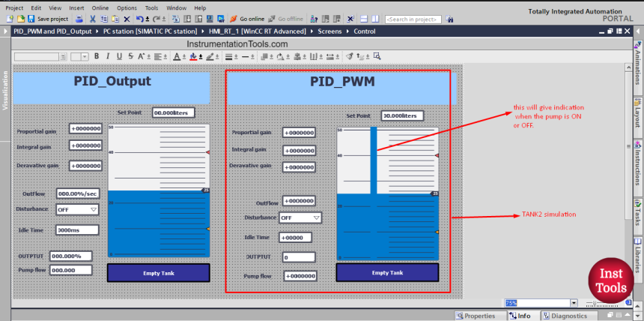Split editor space horizontally icon
Screen dimensions: 644x321
click(x=364, y=19)
